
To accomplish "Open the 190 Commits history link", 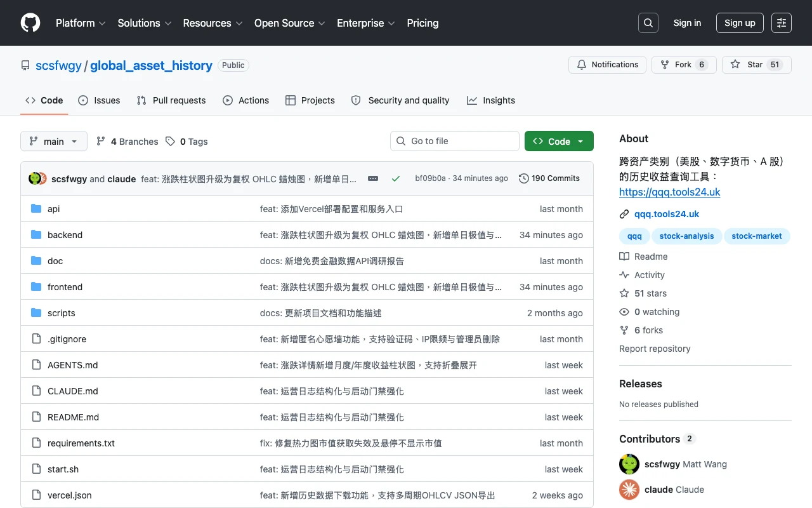I will 549,178.
